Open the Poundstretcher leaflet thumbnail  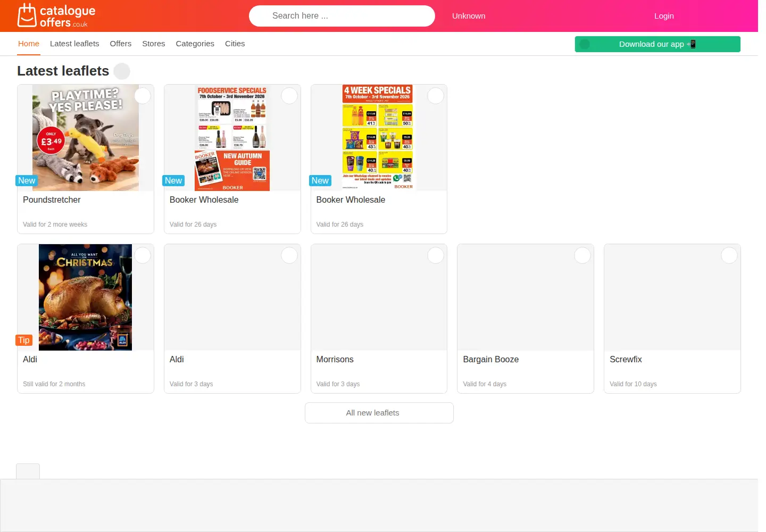[86, 138]
